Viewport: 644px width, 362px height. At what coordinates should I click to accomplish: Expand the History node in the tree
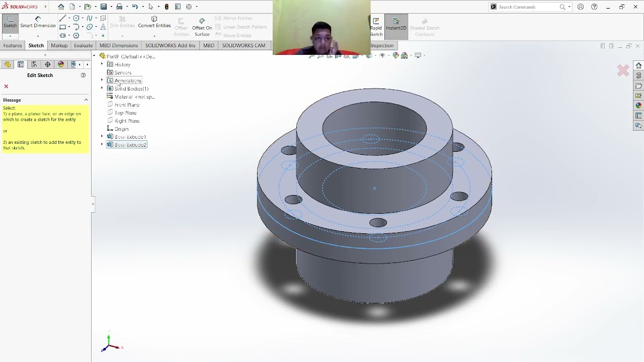(x=102, y=64)
